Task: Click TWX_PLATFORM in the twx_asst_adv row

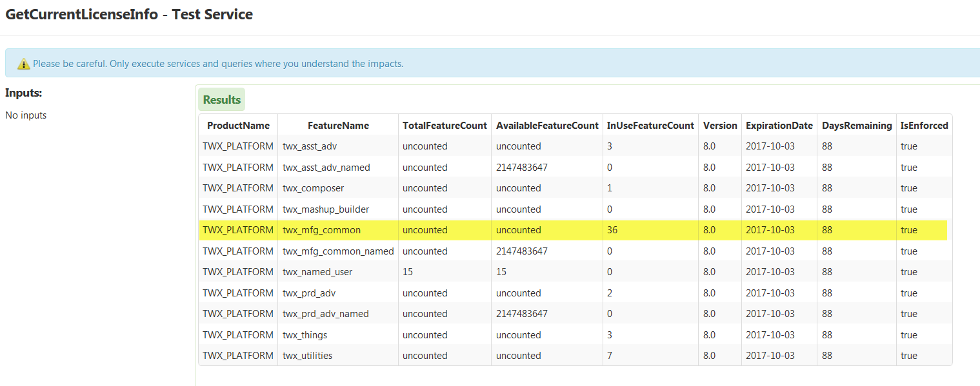Action: (238, 146)
